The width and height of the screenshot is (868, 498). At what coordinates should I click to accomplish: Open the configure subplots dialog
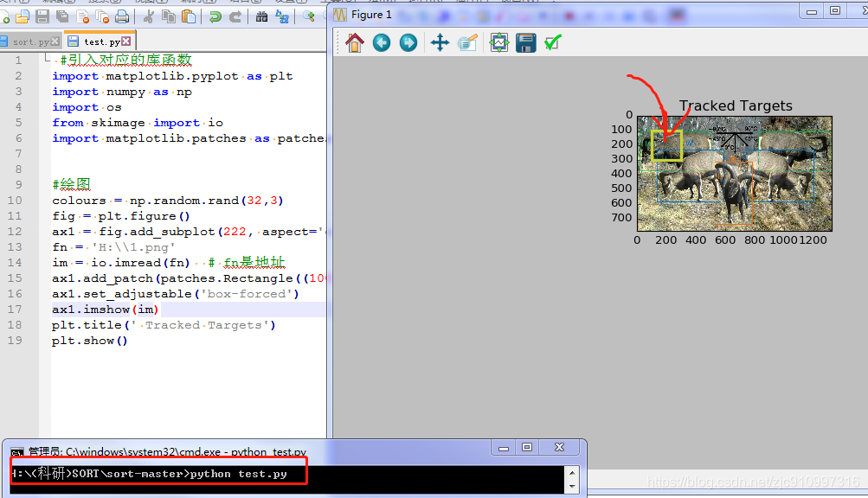[x=499, y=41]
